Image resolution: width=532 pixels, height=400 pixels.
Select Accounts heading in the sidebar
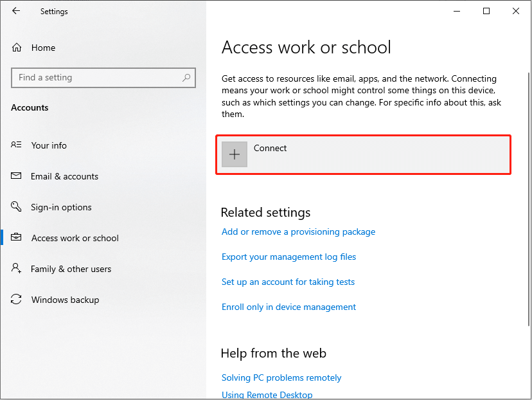pos(30,107)
